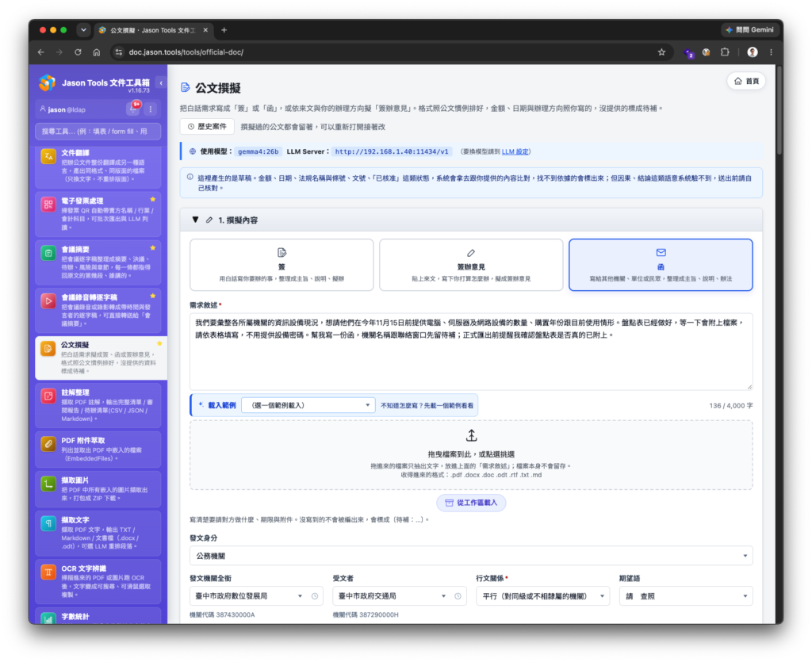The image size is (812, 662).
Task: Go back in browser history
Action: click(41, 52)
